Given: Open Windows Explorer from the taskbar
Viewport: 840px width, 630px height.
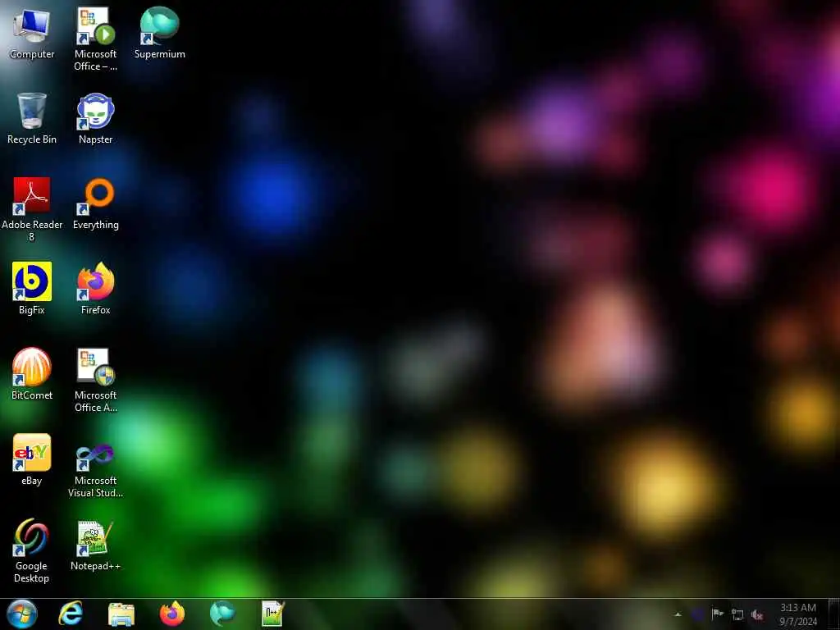Looking at the screenshot, I should (121, 614).
